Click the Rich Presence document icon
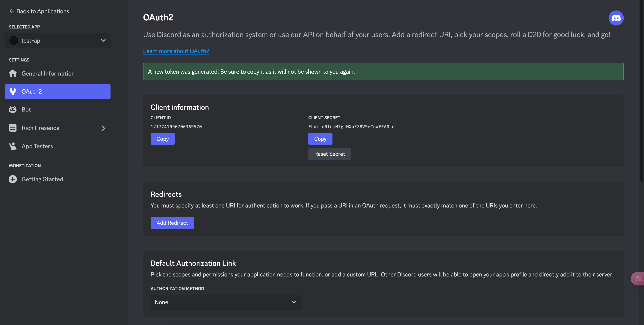This screenshot has width=644, height=325. (13, 128)
